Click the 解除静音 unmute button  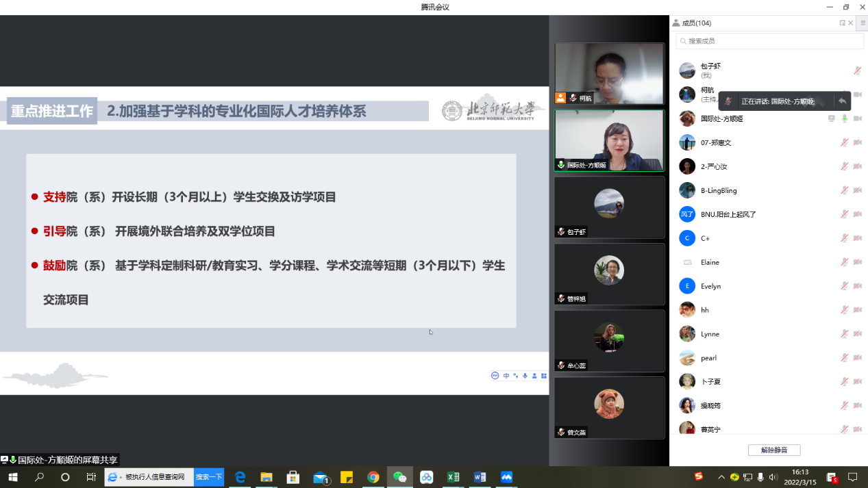click(x=774, y=450)
